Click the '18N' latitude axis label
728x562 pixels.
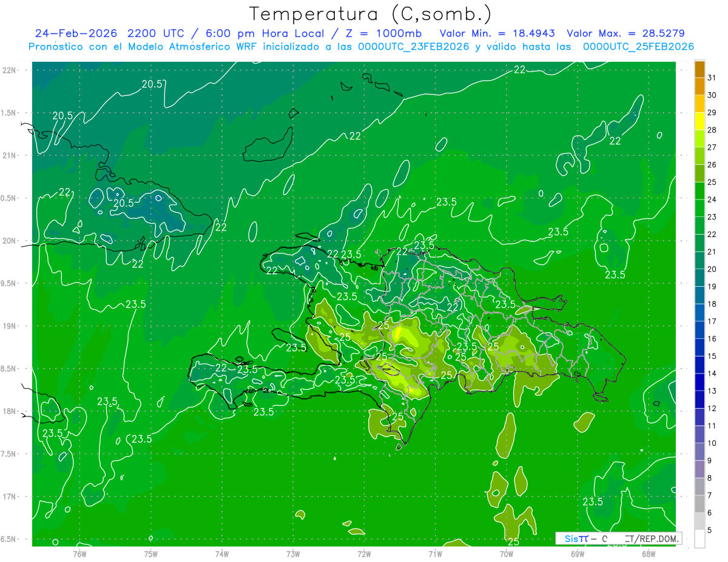click(9, 411)
